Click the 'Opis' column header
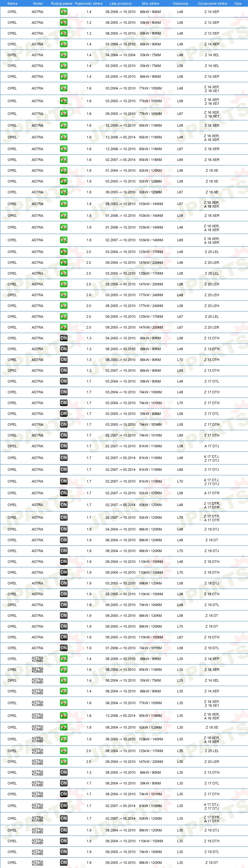 [238, 3]
